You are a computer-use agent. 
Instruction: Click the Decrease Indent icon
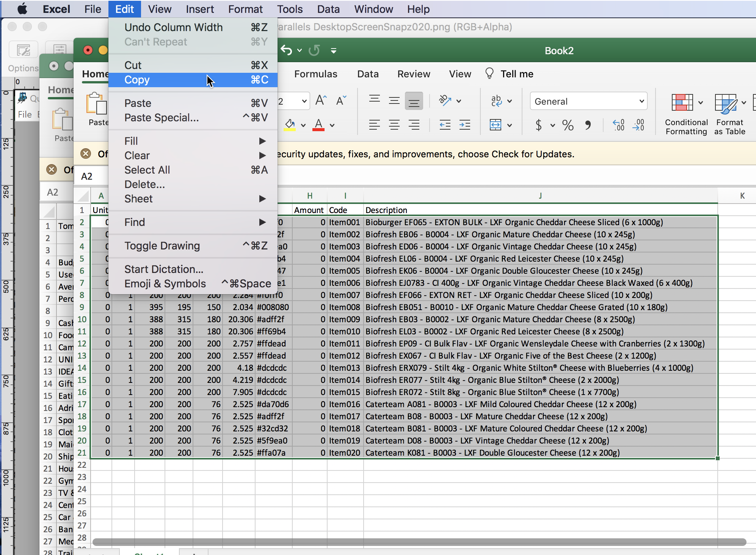(445, 125)
